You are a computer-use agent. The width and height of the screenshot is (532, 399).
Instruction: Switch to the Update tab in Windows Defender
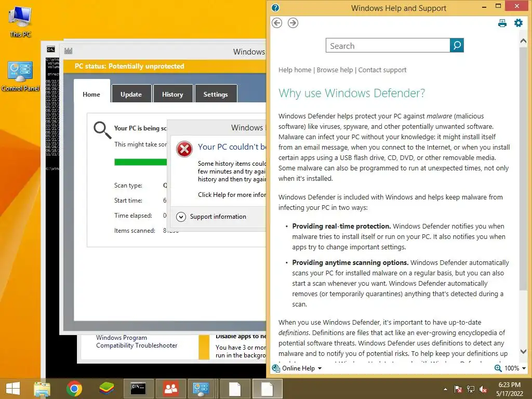(131, 94)
